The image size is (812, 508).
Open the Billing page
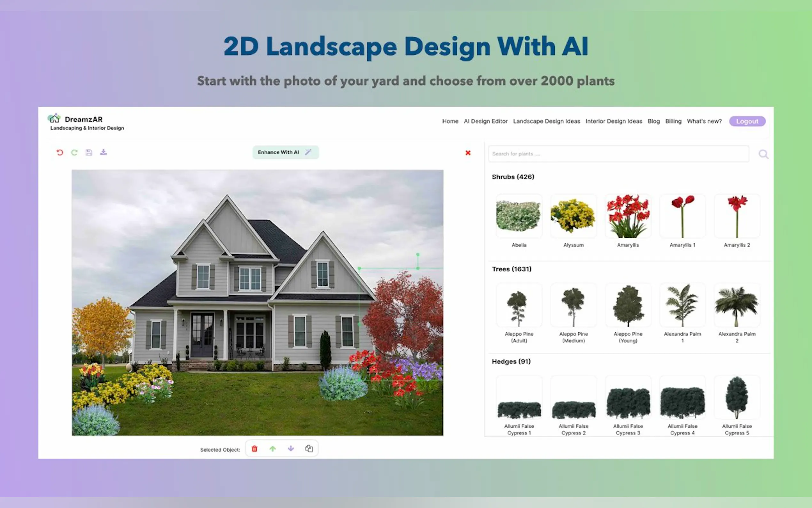[x=673, y=121]
